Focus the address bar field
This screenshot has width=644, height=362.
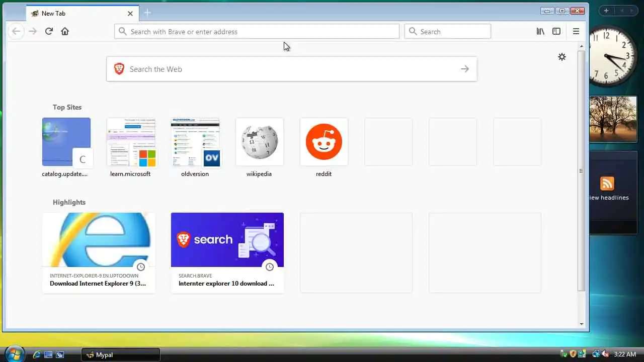tap(257, 31)
